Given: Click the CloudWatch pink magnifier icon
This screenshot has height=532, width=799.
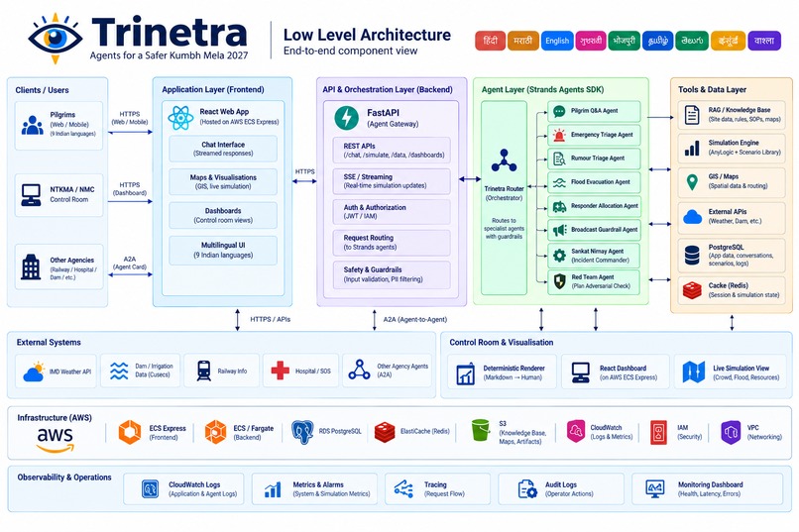Looking at the screenshot, I should 576,431.
